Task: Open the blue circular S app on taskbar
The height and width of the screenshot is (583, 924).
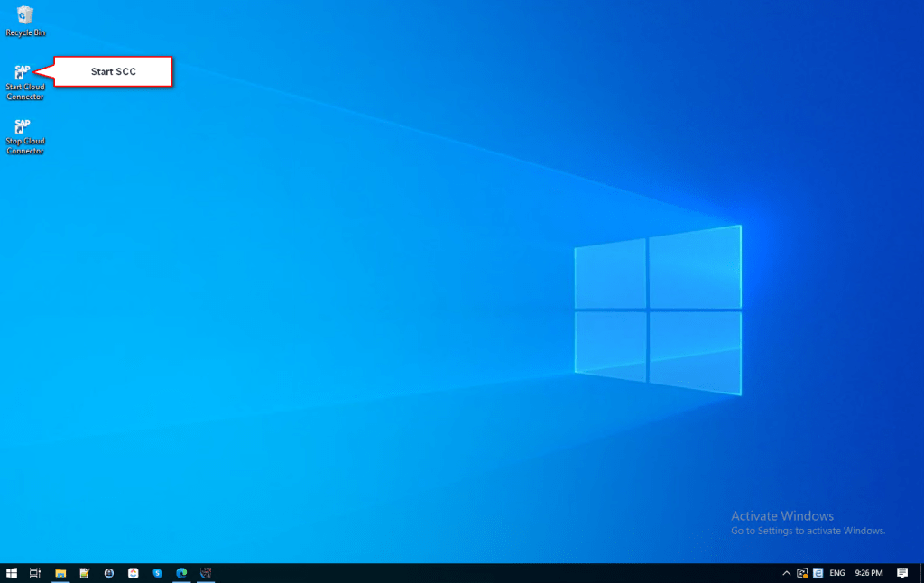Action: pos(158,573)
